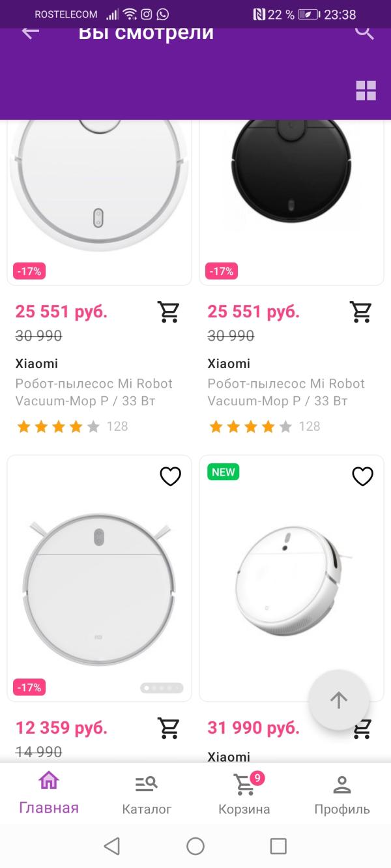The height and width of the screenshot is (868, 391).
Task: Favorite the NEW vacuum with the heart
Action: pos(362,476)
